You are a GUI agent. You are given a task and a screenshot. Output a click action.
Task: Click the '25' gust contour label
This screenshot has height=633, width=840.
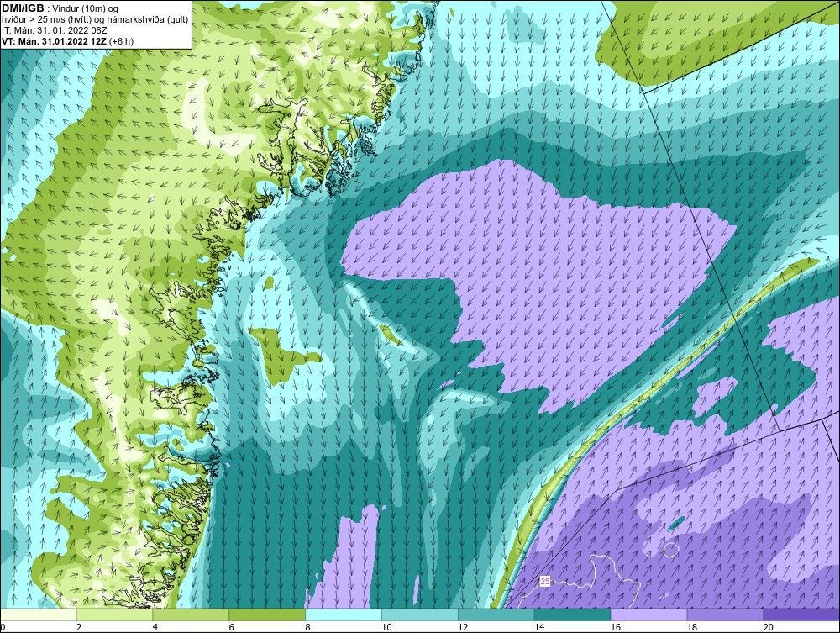545,581
